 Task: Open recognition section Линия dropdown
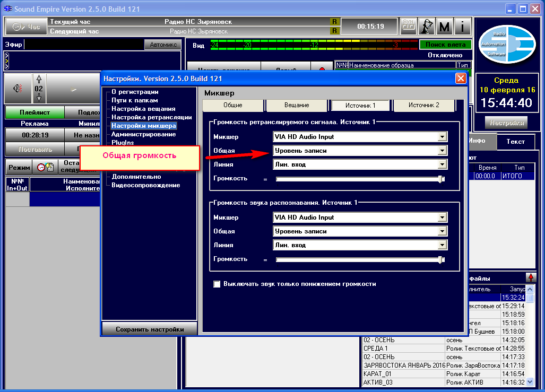tap(442, 245)
